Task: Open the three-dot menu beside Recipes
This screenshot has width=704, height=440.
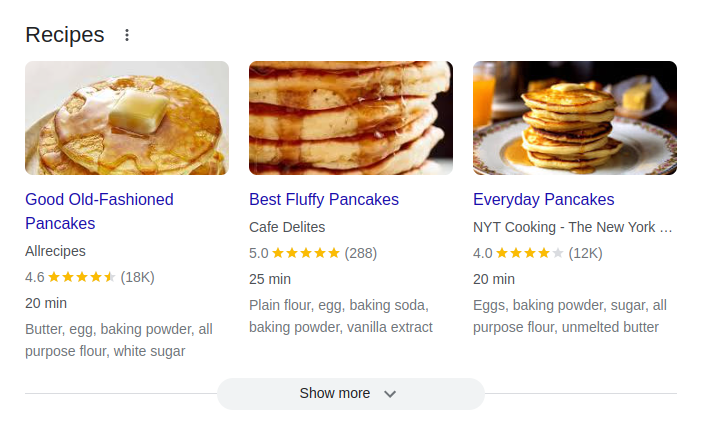Action: (x=127, y=35)
